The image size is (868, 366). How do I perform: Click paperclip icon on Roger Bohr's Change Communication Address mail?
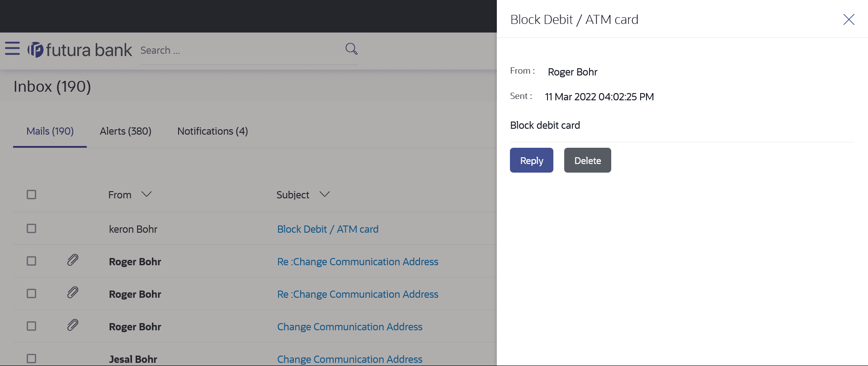pyautogui.click(x=73, y=325)
